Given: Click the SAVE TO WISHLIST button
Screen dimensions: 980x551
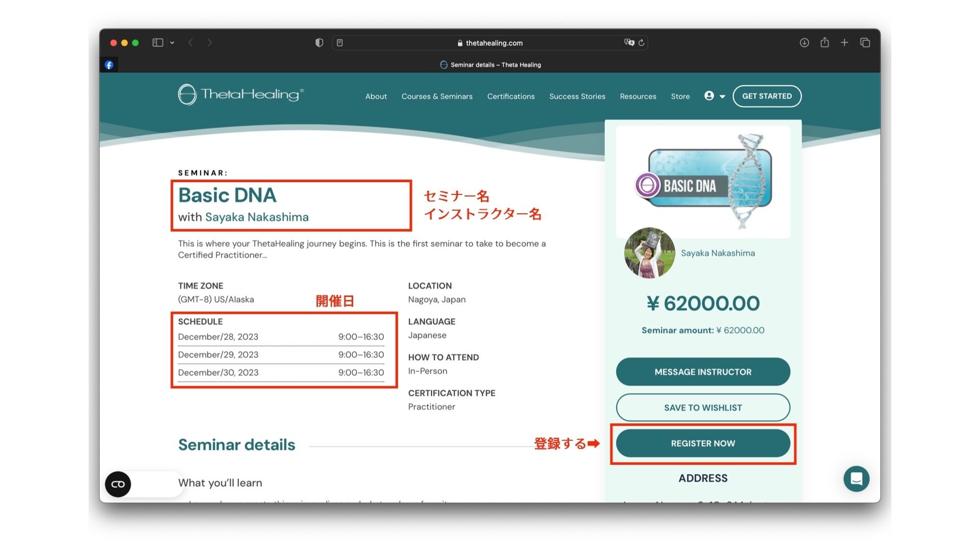Looking at the screenshot, I should pyautogui.click(x=703, y=408).
